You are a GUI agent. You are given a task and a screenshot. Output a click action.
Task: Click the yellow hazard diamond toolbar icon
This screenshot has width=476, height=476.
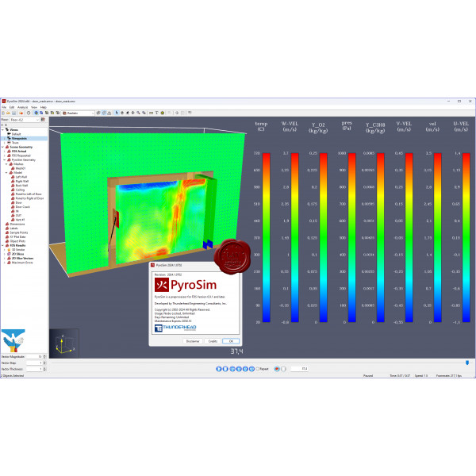tap(163, 113)
